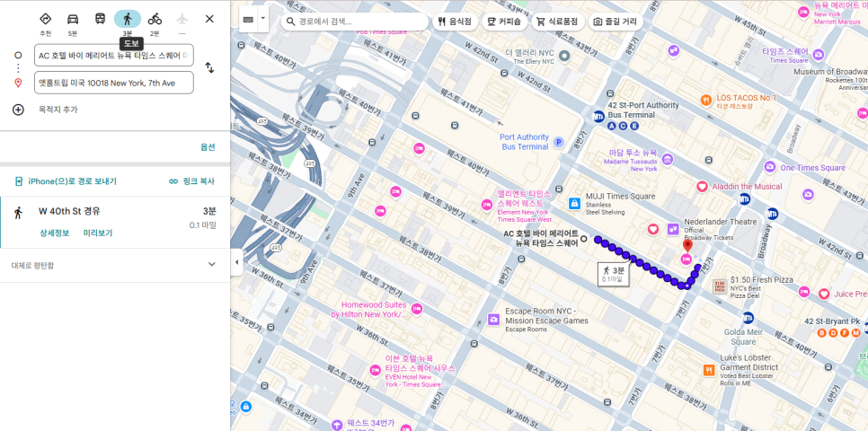868x431 pixels.
Task: Open 상세정보 for the route
Action: coord(54,233)
